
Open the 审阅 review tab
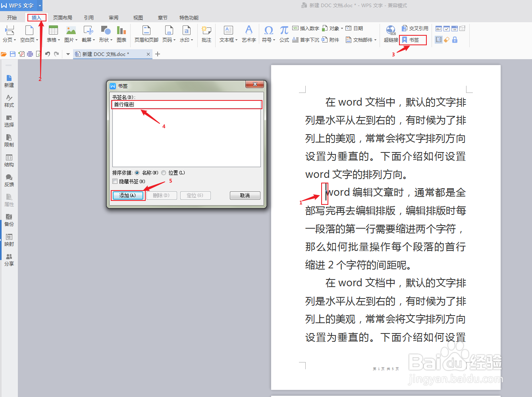point(113,17)
